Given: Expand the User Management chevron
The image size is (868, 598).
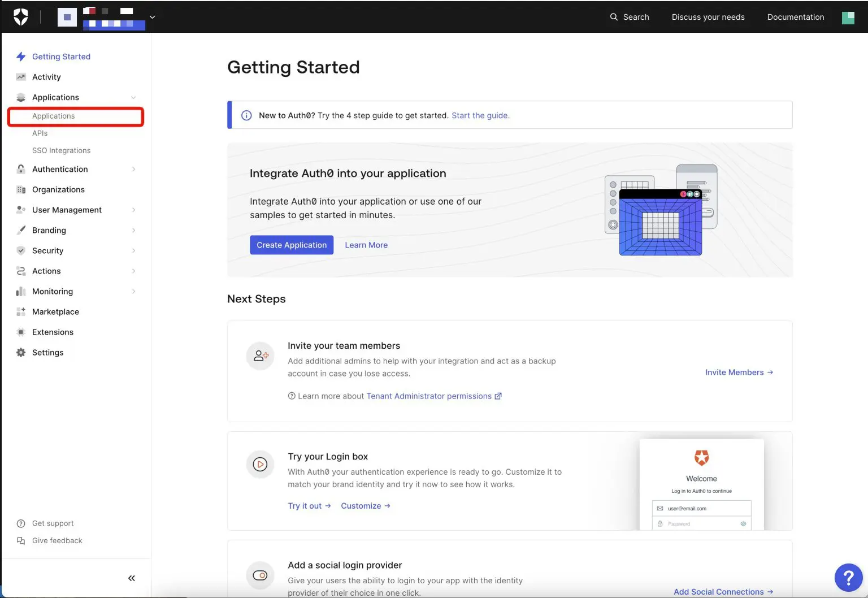Looking at the screenshot, I should click(133, 210).
